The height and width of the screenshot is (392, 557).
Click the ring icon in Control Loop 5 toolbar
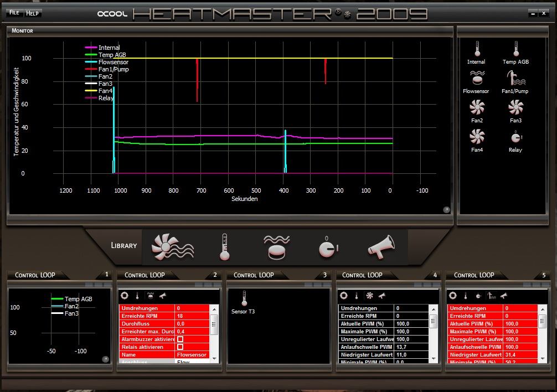(x=452, y=296)
